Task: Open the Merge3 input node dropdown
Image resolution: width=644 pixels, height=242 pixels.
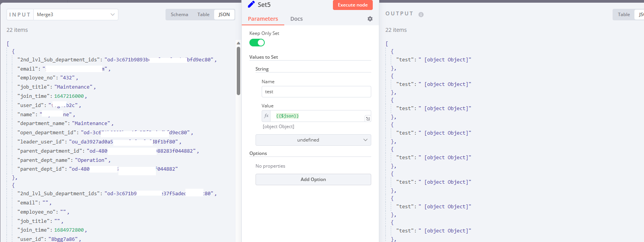Action: point(76,15)
